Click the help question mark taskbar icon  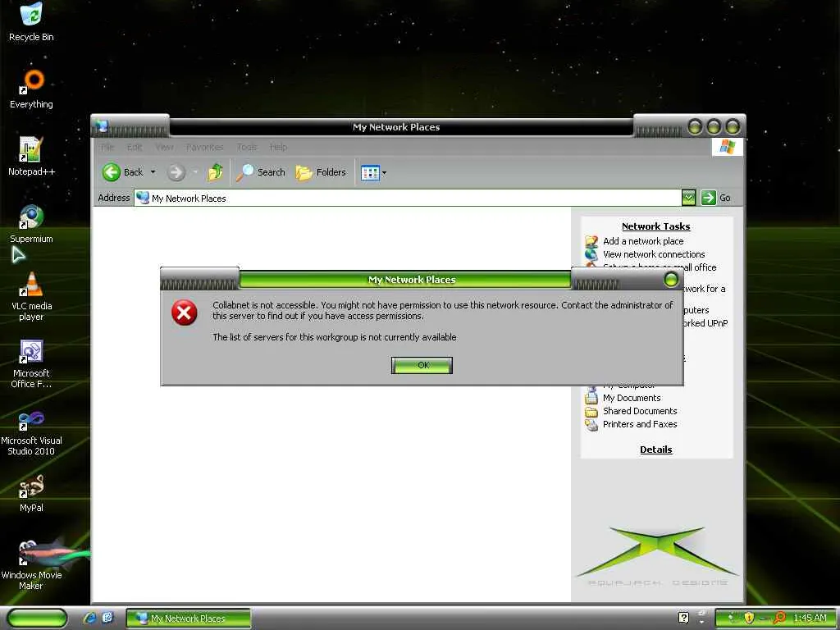click(x=683, y=618)
